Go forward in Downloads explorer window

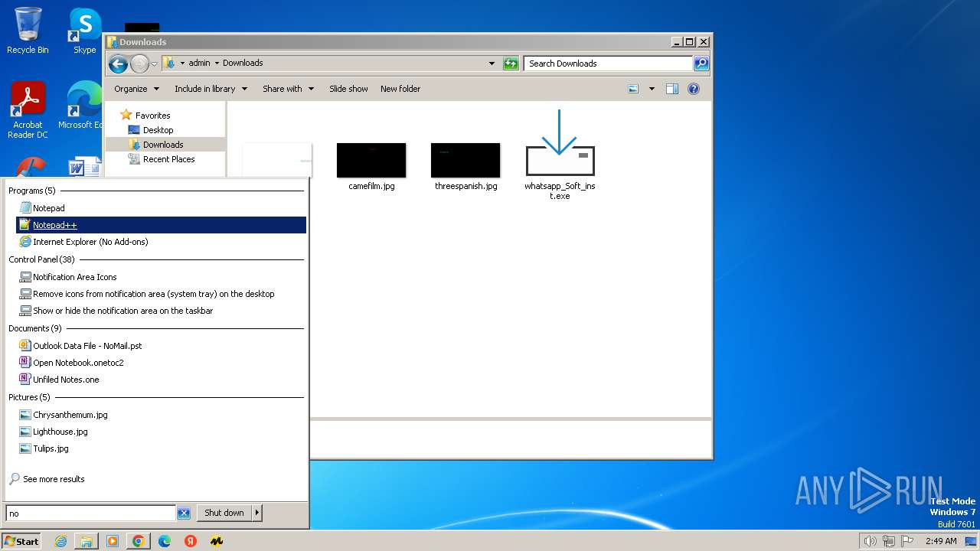click(x=139, y=64)
